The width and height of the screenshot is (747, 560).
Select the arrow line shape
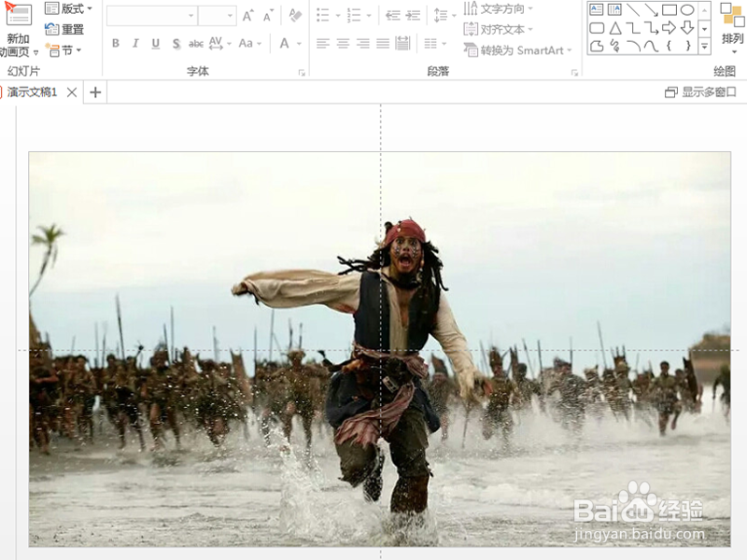(651, 9)
